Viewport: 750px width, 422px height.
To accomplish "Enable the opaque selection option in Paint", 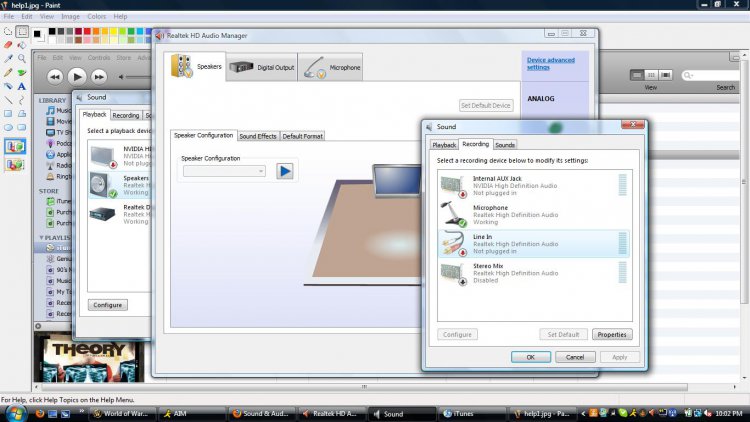I will [15, 146].
